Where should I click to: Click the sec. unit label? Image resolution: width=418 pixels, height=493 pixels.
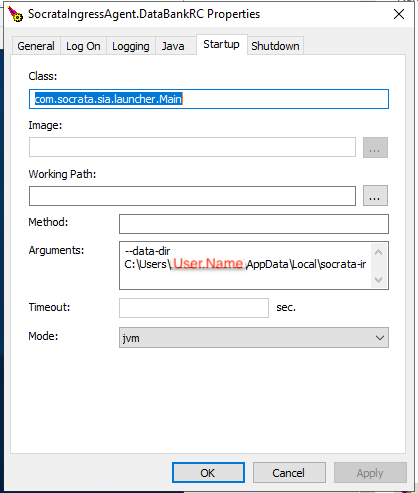click(x=286, y=307)
